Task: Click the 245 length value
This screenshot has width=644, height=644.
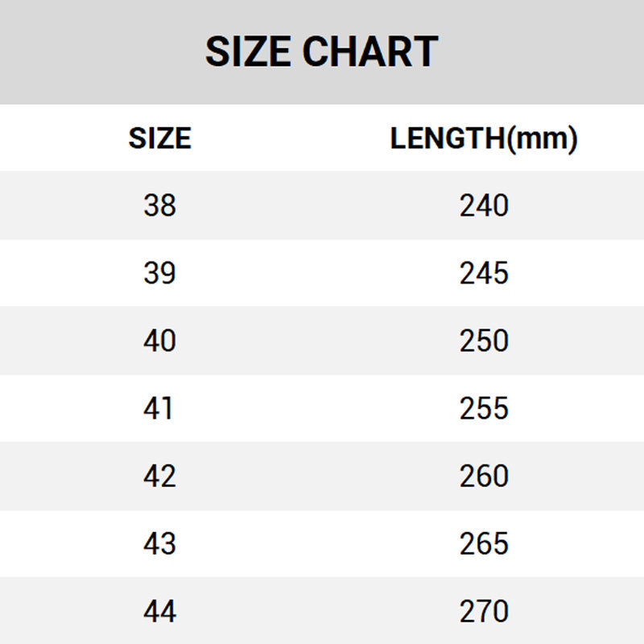Action: pos(485,274)
